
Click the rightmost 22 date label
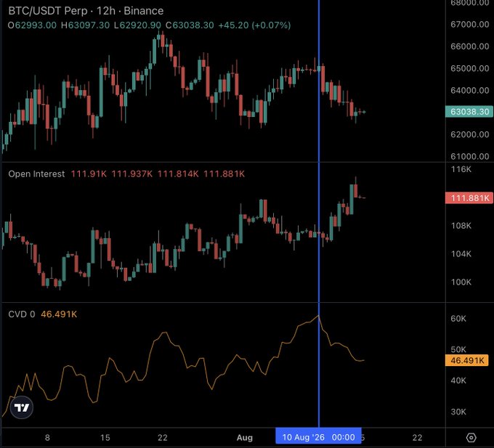417,438
